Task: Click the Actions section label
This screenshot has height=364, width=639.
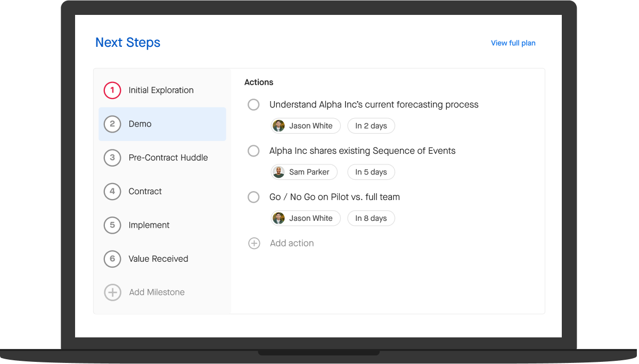Action: pyautogui.click(x=259, y=82)
